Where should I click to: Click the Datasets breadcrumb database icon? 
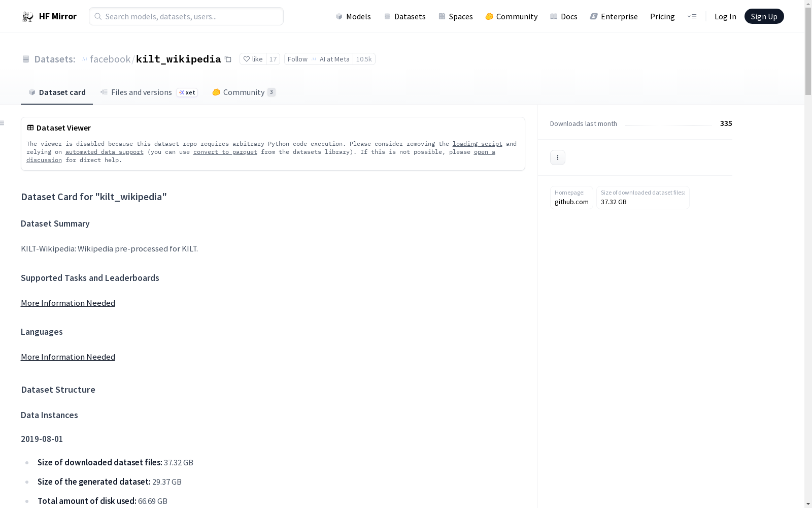click(26, 59)
